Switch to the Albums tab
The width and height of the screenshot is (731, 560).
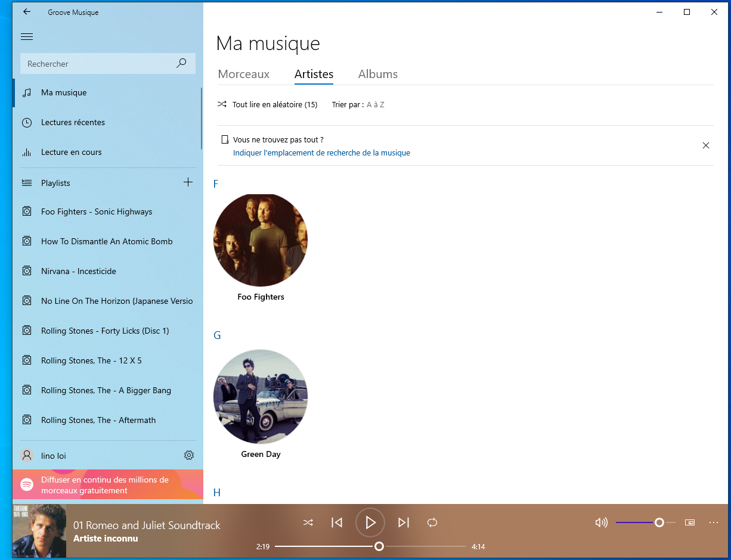click(x=378, y=74)
